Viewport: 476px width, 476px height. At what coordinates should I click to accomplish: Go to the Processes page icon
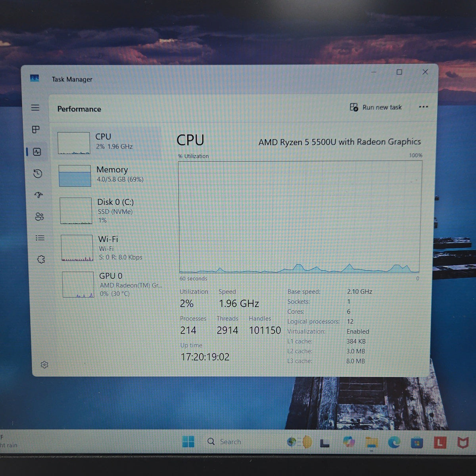tap(36, 129)
